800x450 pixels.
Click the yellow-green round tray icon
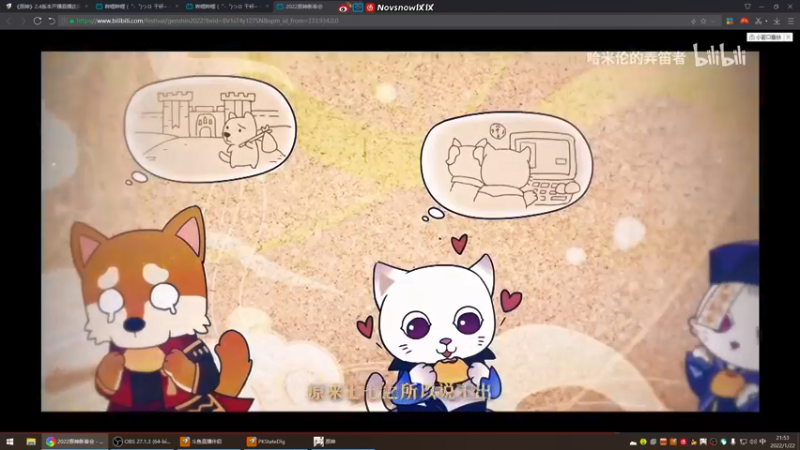click(643, 442)
